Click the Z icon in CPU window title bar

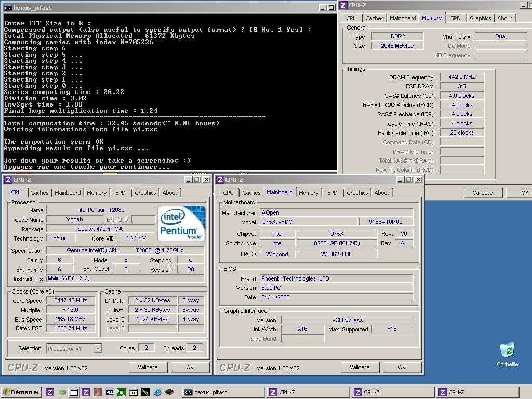[8, 180]
